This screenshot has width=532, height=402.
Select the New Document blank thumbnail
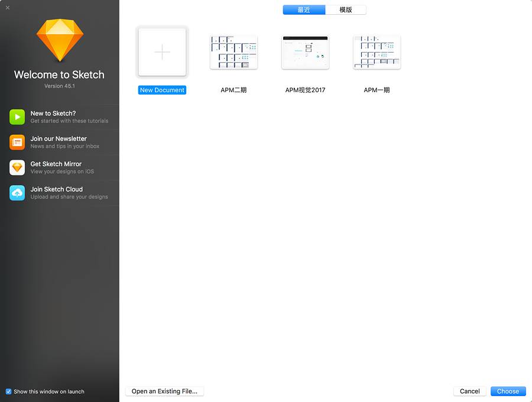click(x=162, y=52)
